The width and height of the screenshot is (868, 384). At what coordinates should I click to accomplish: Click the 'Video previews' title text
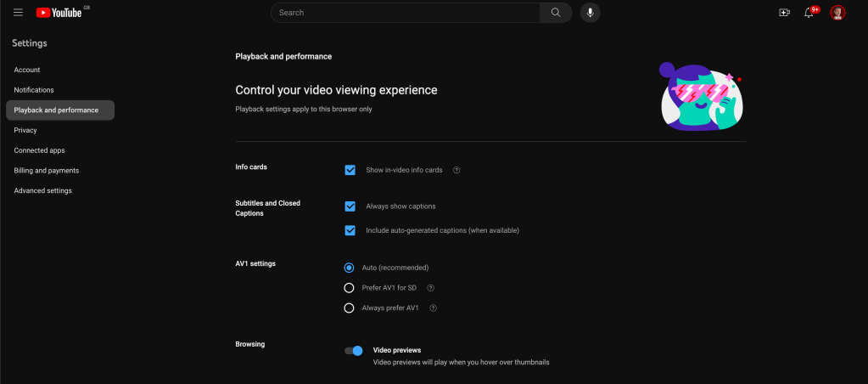coord(397,350)
